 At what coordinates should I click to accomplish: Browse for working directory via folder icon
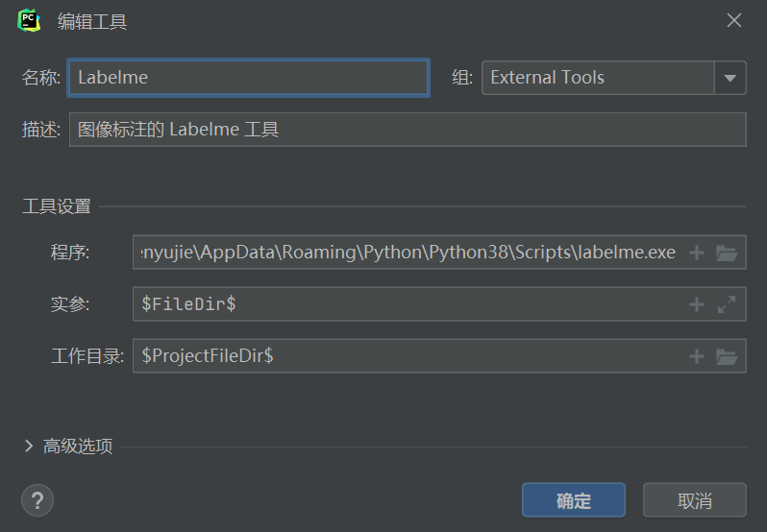click(727, 356)
